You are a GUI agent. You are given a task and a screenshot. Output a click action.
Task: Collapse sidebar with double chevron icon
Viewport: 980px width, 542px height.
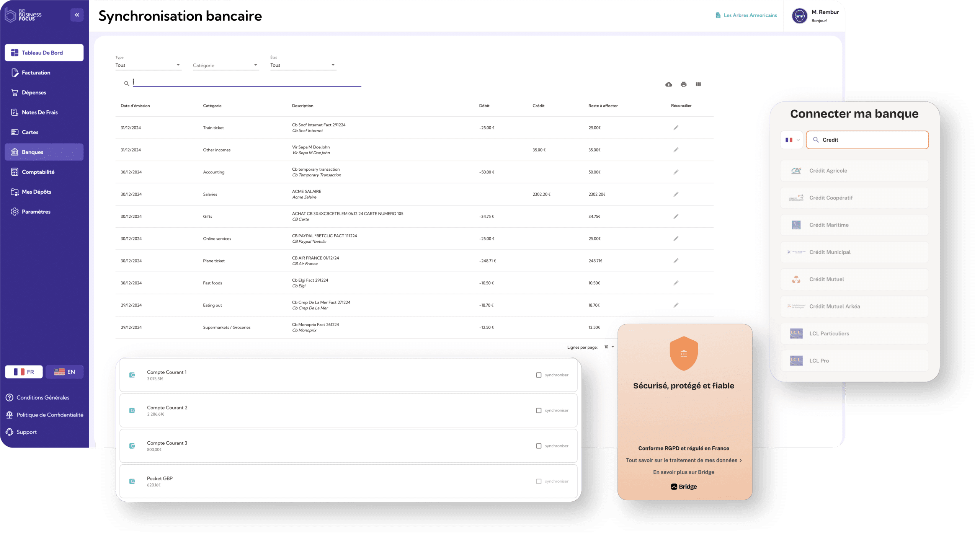point(77,15)
